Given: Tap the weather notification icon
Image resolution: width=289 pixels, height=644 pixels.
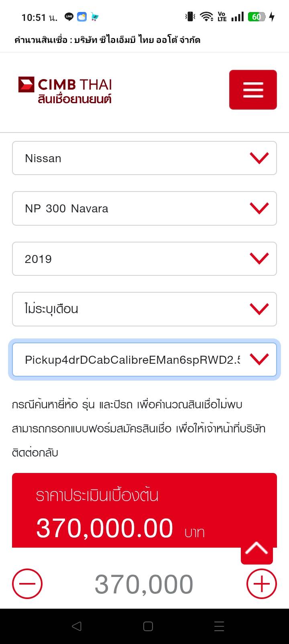Looking at the screenshot, I should (x=81, y=17).
